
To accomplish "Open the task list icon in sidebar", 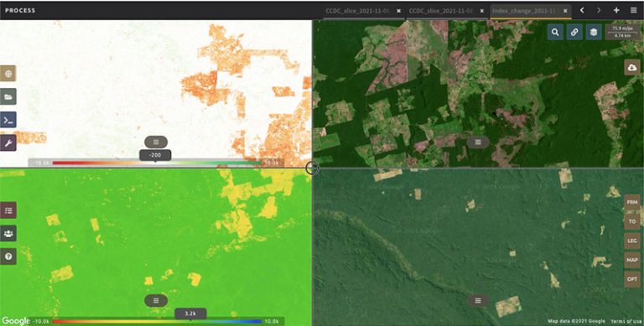I will pyautogui.click(x=8, y=210).
